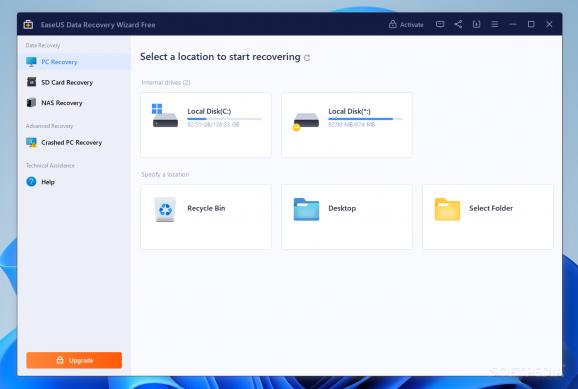The height and width of the screenshot is (389, 578).
Task: Maximize the EaseUS window
Action: click(531, 24)
